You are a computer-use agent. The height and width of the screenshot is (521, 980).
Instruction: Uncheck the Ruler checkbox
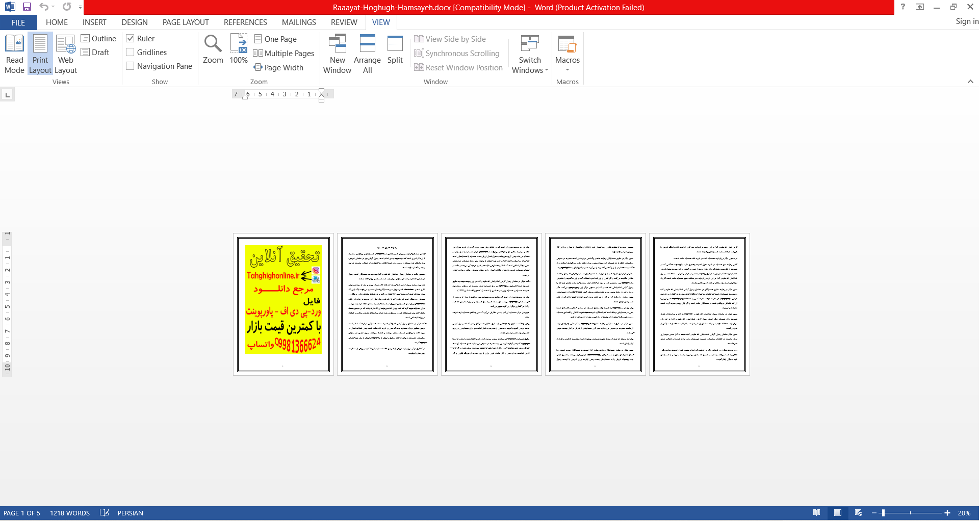130,39
